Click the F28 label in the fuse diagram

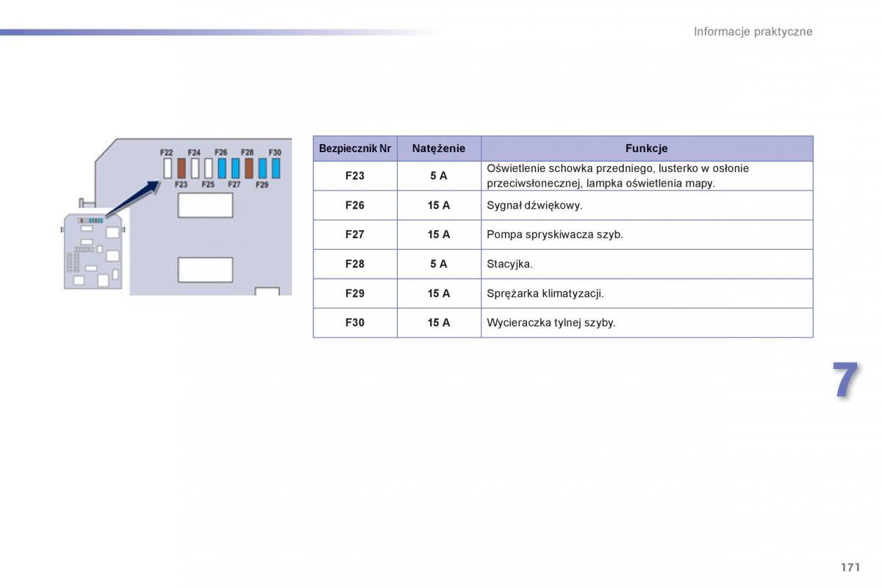248,152
